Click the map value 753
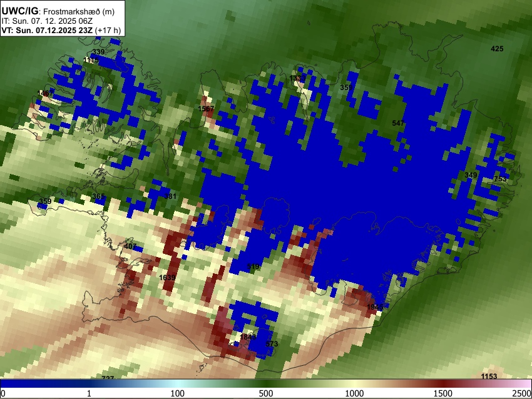The image size is (532, 399). (x=500, y=179)
